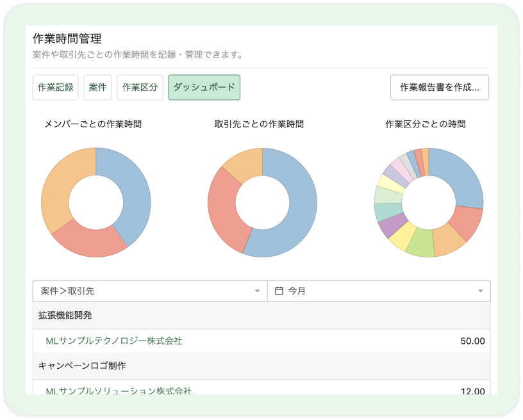Select the 作業区分 tab
This screenshot has height=420, width=523.
click(x=140, y=87)
